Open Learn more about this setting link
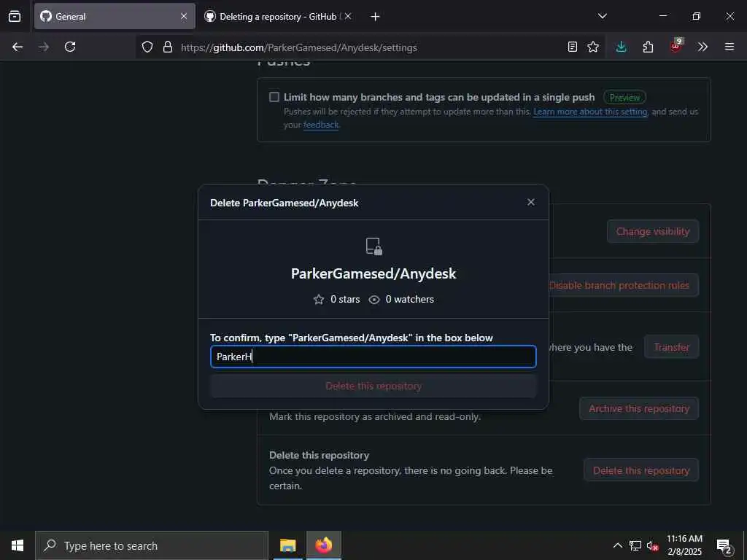Viewport: 747px width, 560px height. pos(590,112)
